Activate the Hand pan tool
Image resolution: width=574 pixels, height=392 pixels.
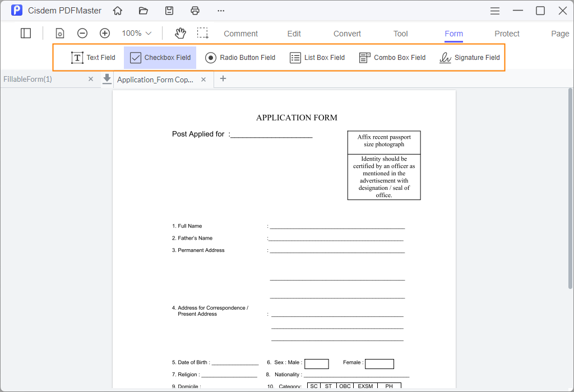tap(180, 33)
